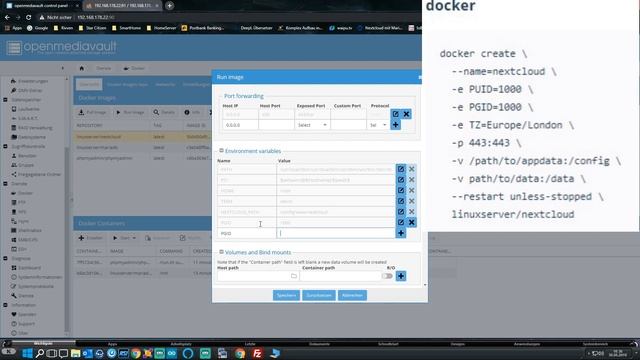Delete the existing port forwarding row

point(406,114)
